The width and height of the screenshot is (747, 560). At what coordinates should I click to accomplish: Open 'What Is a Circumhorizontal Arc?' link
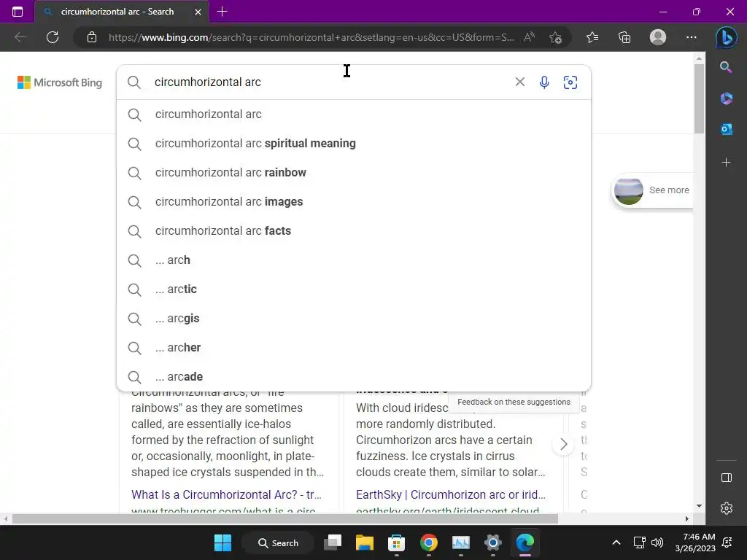[x=226, y=495]
